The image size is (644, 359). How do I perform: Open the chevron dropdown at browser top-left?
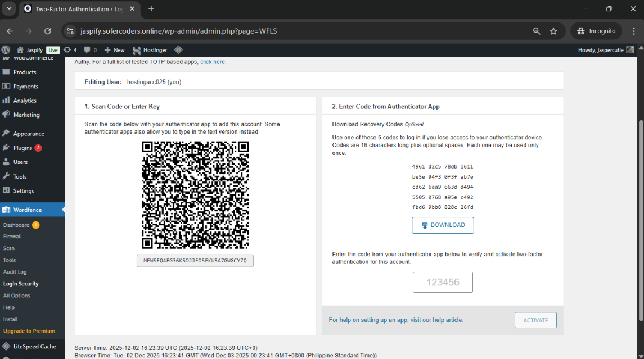[8, 9]
